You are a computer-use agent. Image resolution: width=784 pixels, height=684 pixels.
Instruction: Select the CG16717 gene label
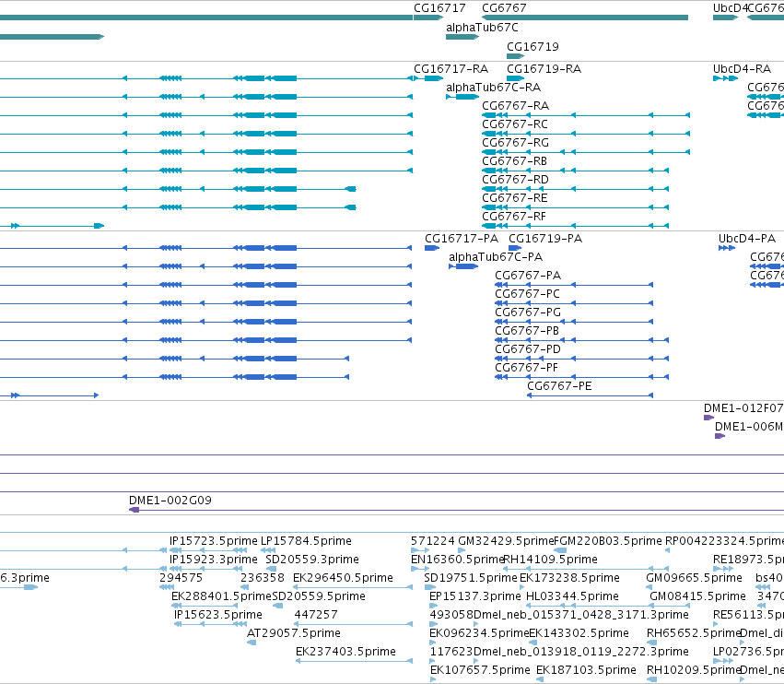(x=439, y=8)
